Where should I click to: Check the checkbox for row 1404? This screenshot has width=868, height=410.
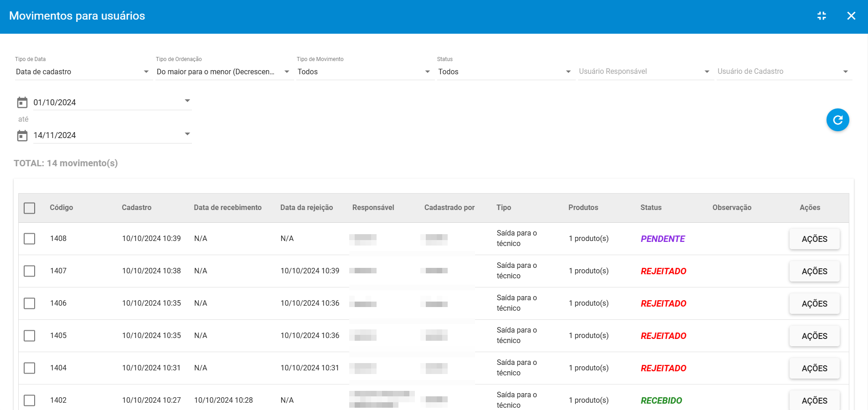(30, 368)
